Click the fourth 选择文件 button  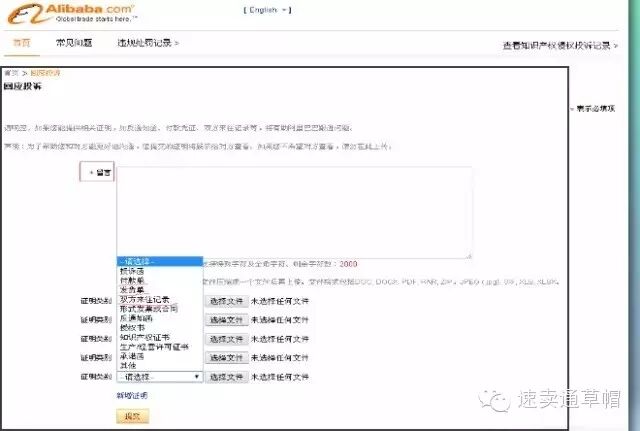pyautogui.click(x=227, y=358)
